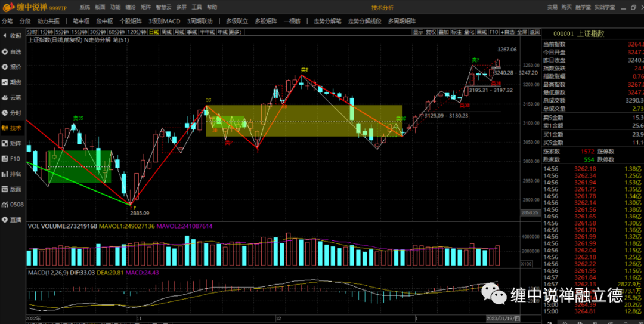
Task: Open 多周期矩阵 from the toolbar
Action: point(402,21)
